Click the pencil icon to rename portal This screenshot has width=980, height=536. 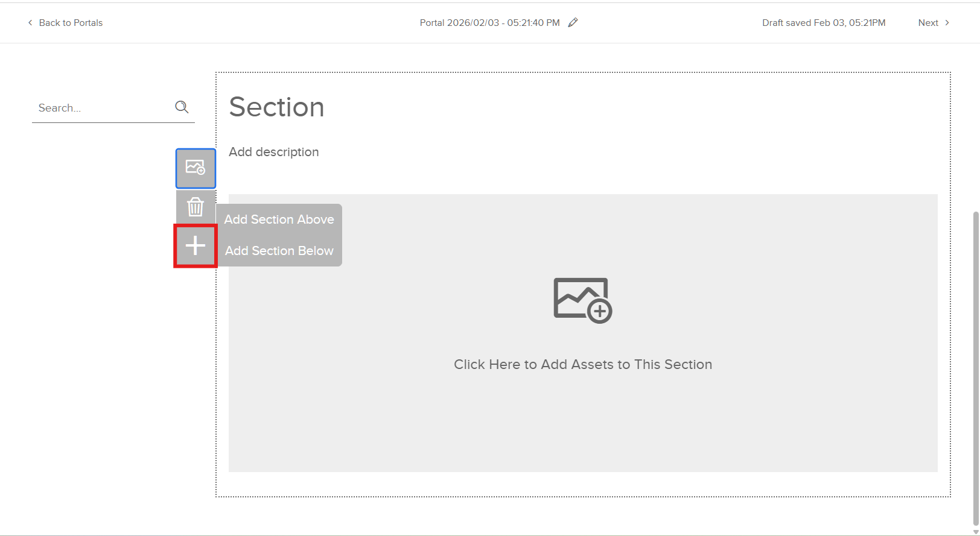573,22
